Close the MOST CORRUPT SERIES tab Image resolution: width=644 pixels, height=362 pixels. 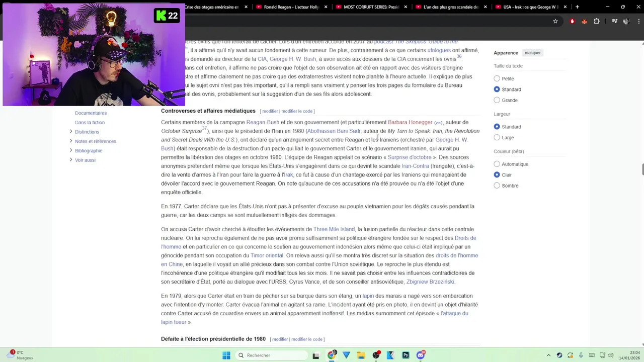(x=406, y=7)
